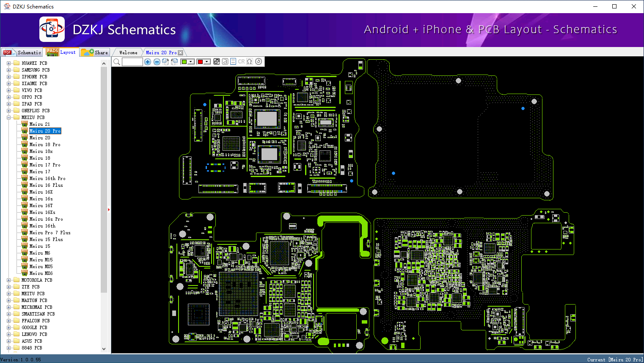Open the Share tab

(95, 53)
